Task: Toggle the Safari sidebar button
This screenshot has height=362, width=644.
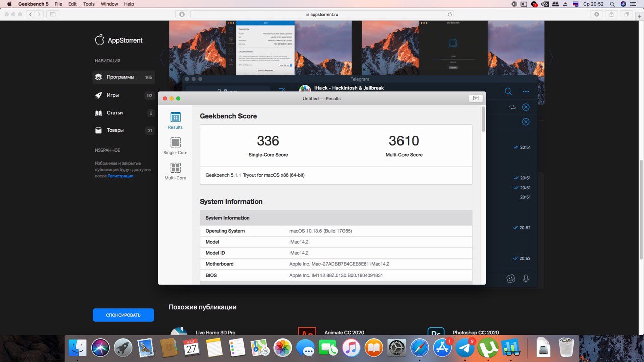Action: coord(53,14)
